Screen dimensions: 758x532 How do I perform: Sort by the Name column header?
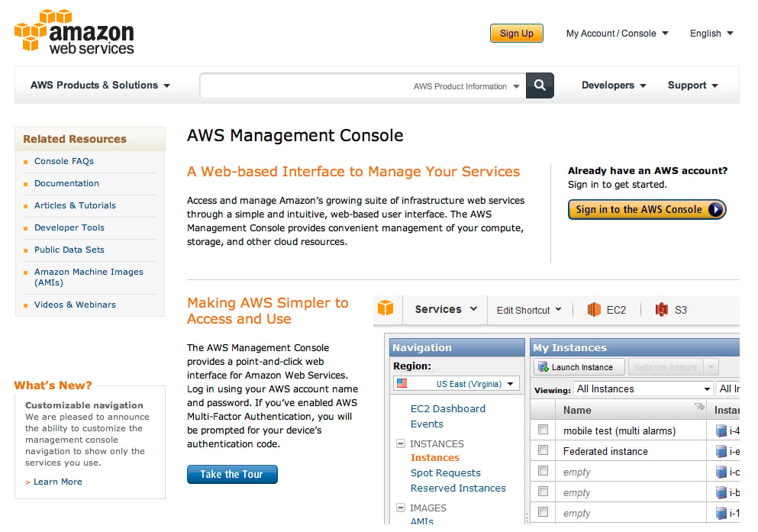tap(631, 410)
